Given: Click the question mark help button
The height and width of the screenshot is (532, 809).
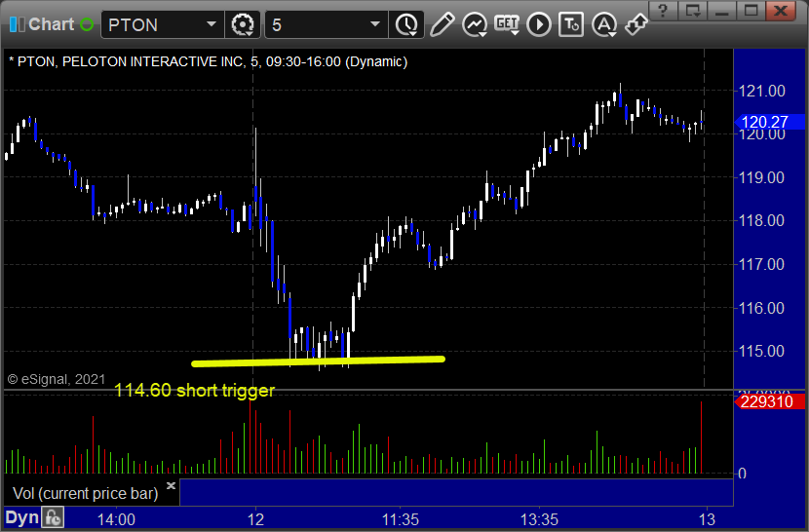Looking at the screenshot, I should click(663, 10).
